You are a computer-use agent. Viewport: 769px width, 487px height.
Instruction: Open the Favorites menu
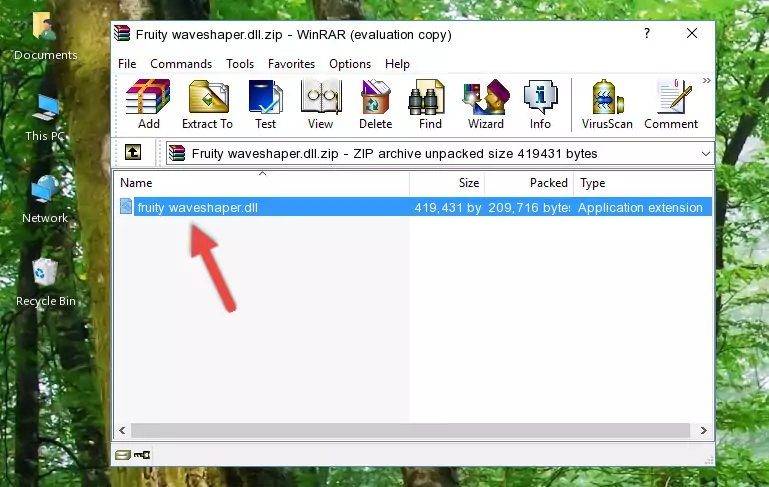click(x=291, y=64)
